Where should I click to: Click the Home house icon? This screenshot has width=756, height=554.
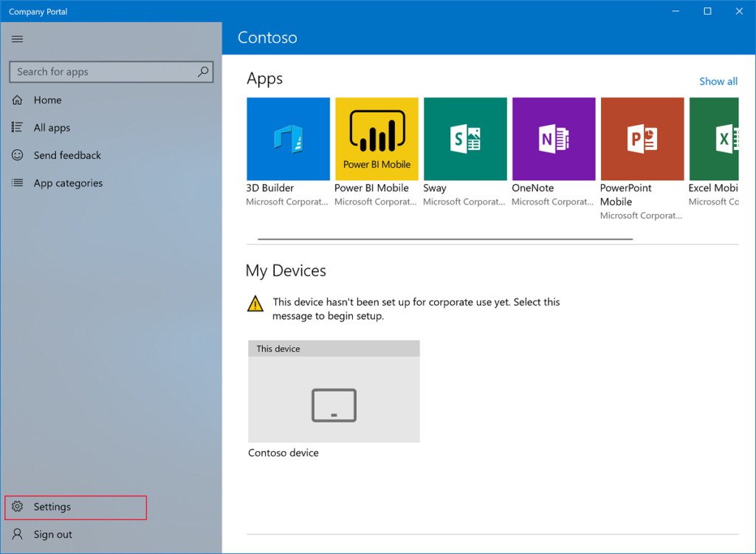pos(18,100)
